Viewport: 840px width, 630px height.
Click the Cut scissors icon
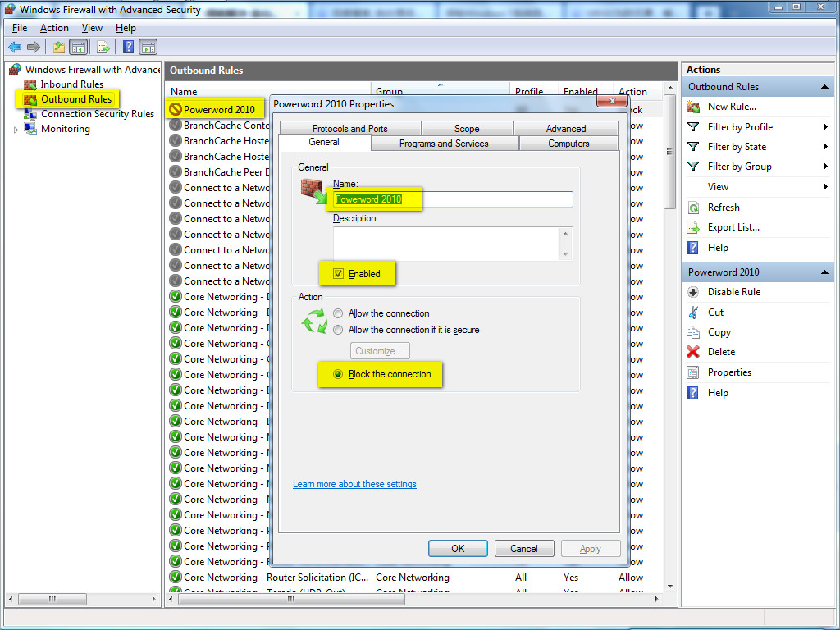(x=693, y=313)
